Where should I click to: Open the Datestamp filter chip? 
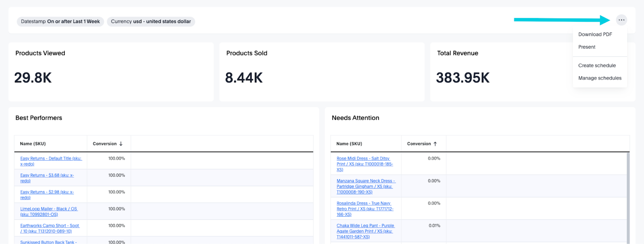click(60, 22)
